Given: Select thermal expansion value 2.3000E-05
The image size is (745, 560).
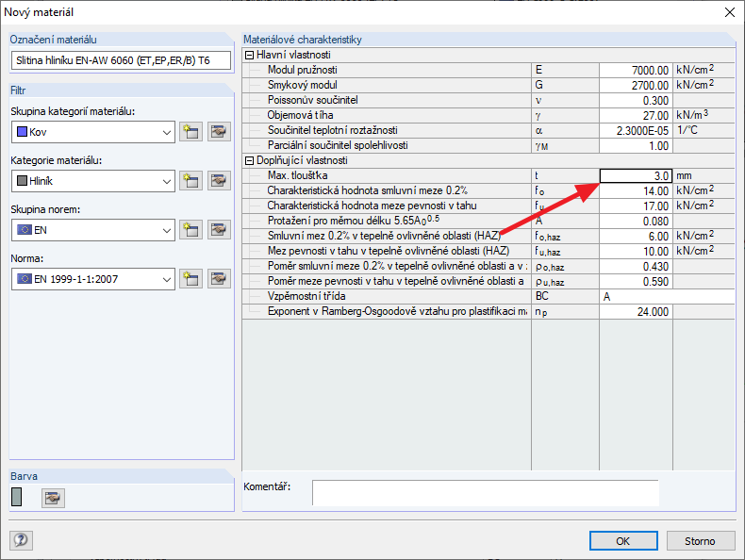Looking at the screenshot, I should click(636, 131).
